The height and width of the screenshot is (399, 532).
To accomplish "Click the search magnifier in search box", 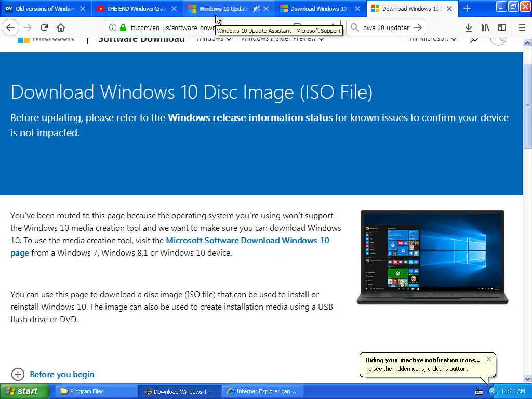I will click(354, 28).
